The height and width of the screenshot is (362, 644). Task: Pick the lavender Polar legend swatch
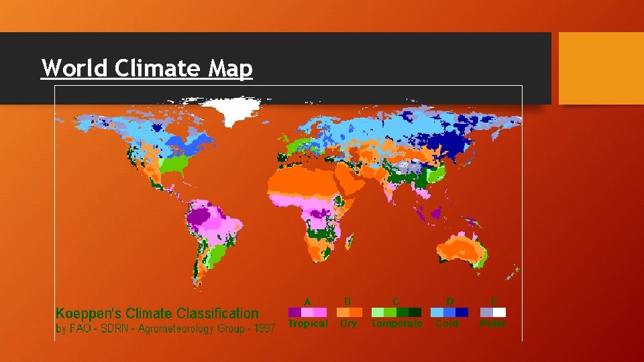click(487, 312)
